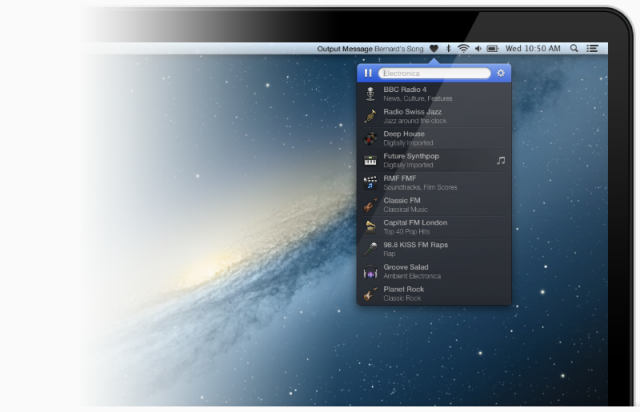The height and width of the screenshot is (412, 640).
Task: Click the Capital FM London gramophone icon
Action: (x=370, y=227)
